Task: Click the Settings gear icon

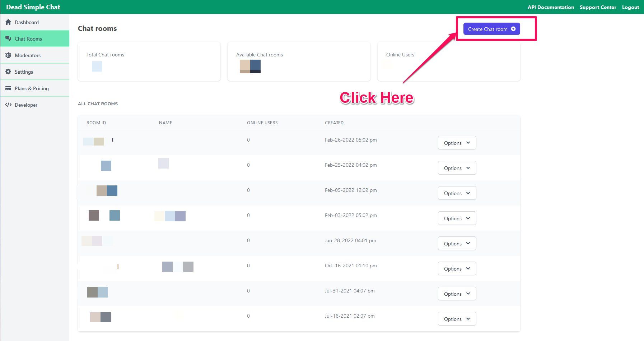Action: (8, 72)
